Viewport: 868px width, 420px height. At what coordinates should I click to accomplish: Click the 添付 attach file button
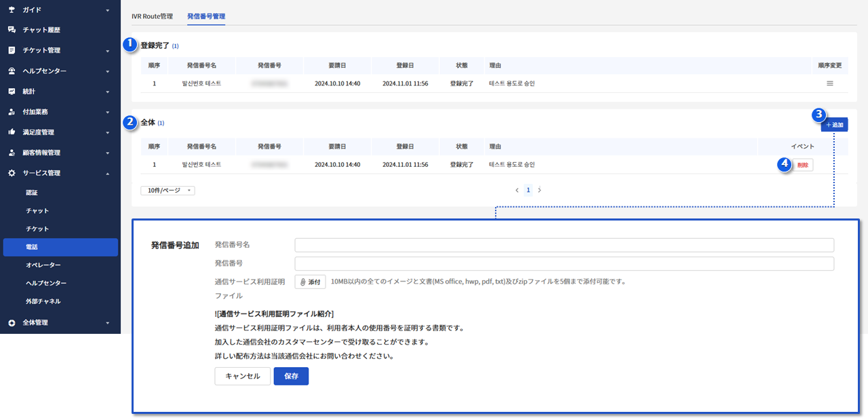(x=310, y=282)
